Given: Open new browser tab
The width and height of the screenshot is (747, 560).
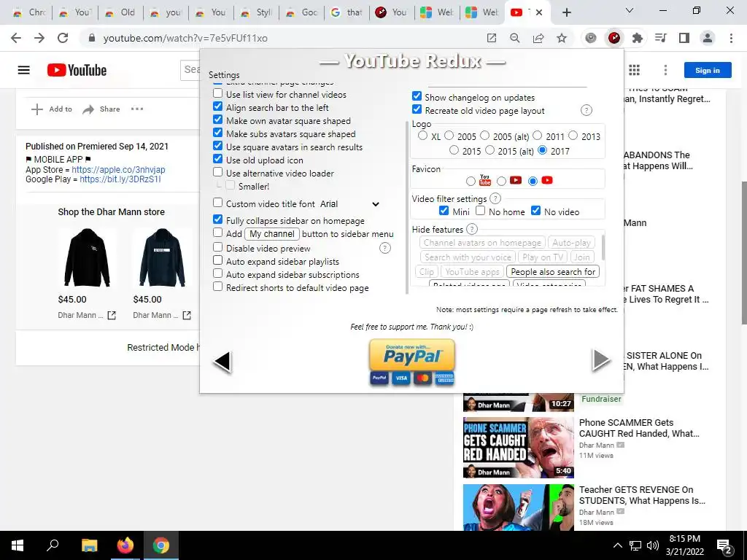Looking at the screenshot, I should point(566,13).
